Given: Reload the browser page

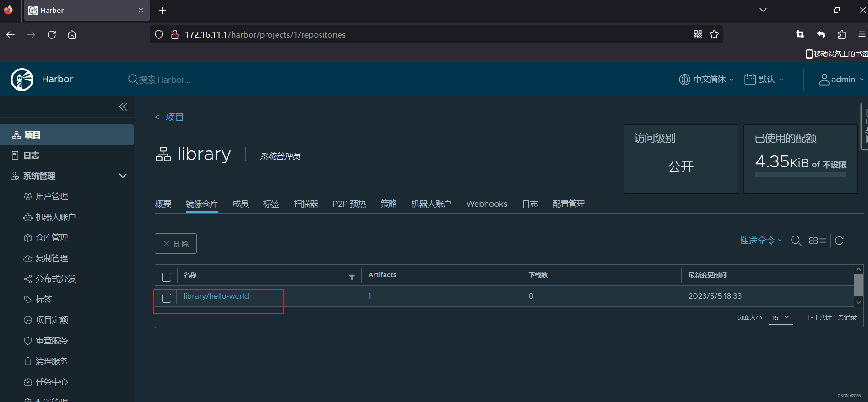Looking at the screenshot, I should (x=52, y=35).
